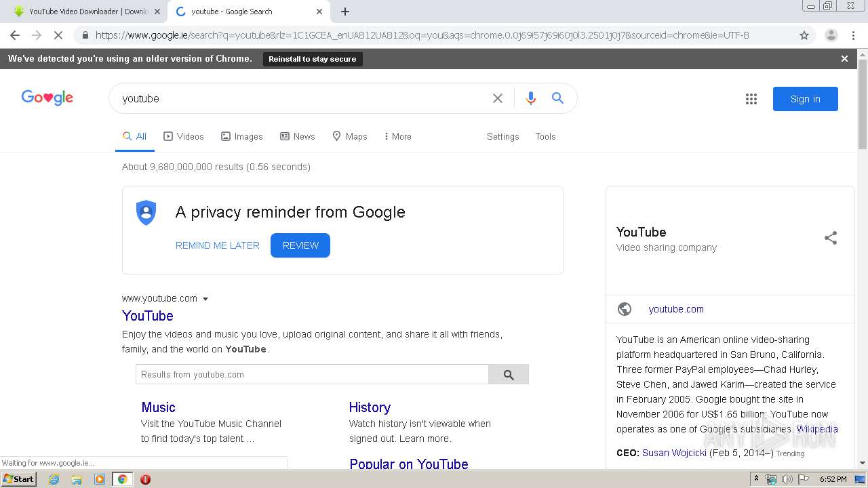The width and height of the screenshot is (868, 488).
Task: Switch to Images results
Action: (242, 136)
